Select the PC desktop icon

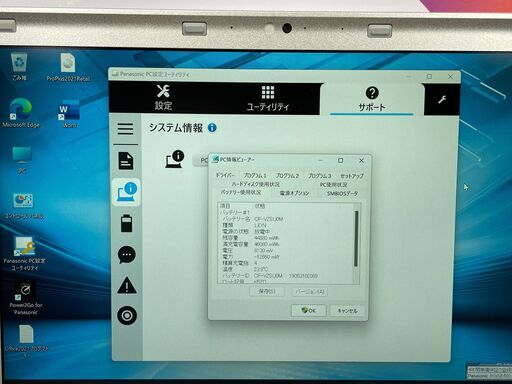22,159
